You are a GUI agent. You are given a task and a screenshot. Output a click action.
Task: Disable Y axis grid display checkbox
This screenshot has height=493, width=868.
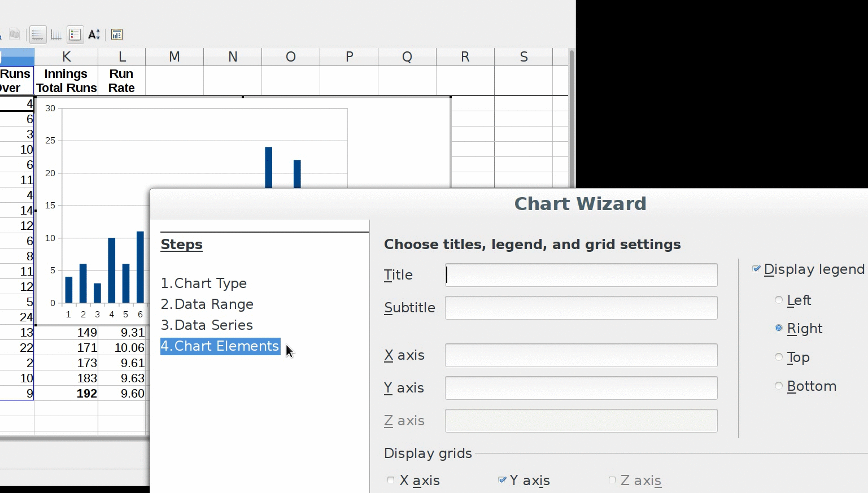pos(502,481)
